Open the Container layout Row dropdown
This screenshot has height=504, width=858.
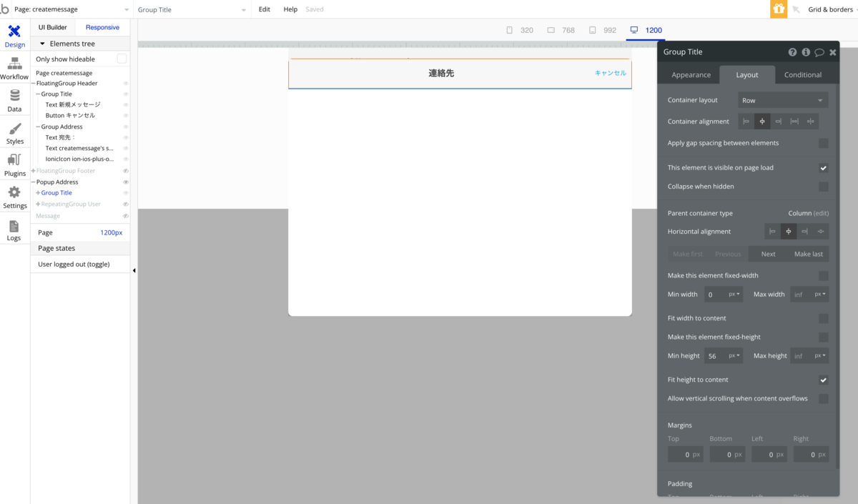click(783, 101)
